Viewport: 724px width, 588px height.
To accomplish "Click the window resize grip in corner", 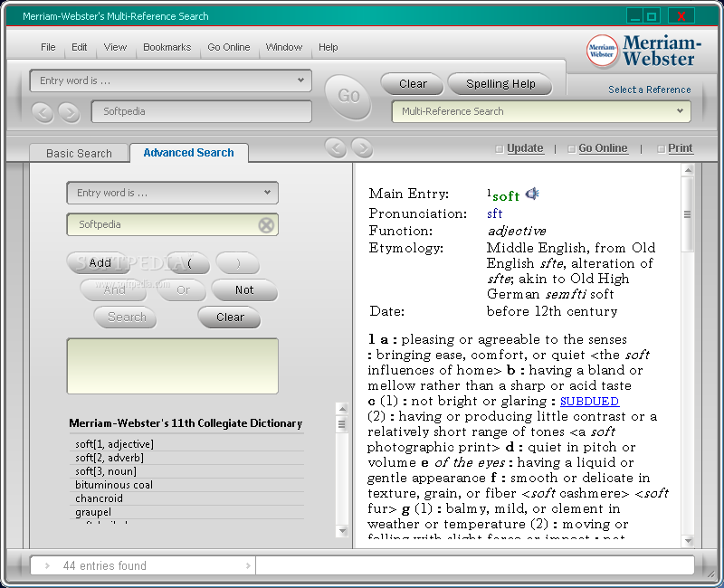I will 710,574.
